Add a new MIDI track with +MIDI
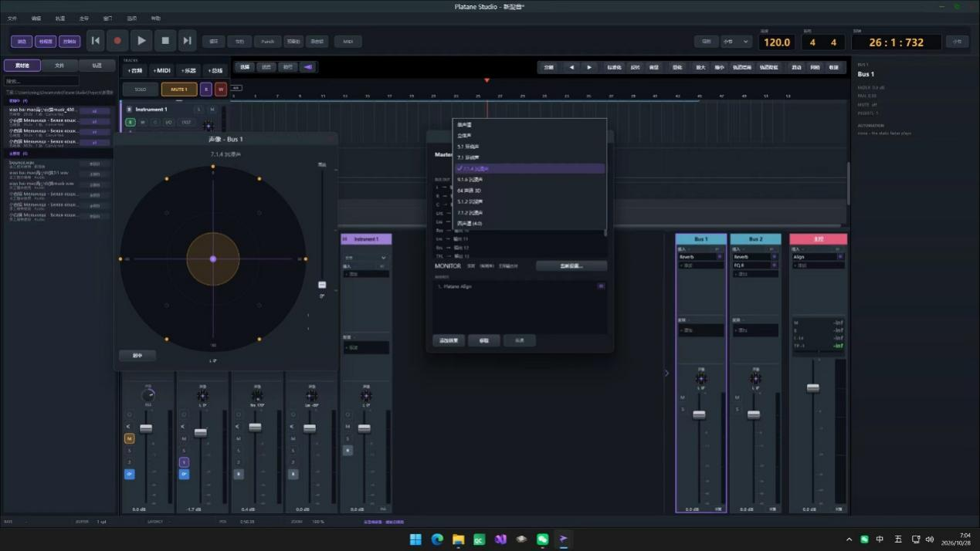Viewport: 980px width, 551px height. pos(161,70)
